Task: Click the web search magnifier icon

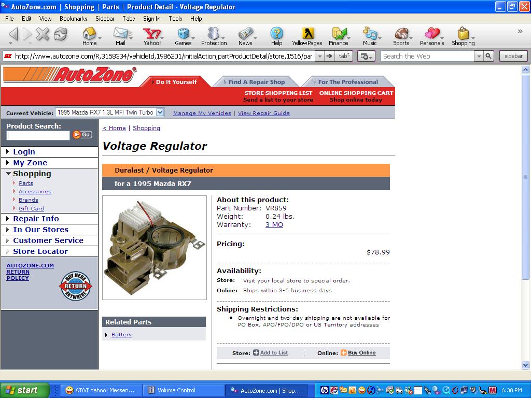Action: click(488, 56)
